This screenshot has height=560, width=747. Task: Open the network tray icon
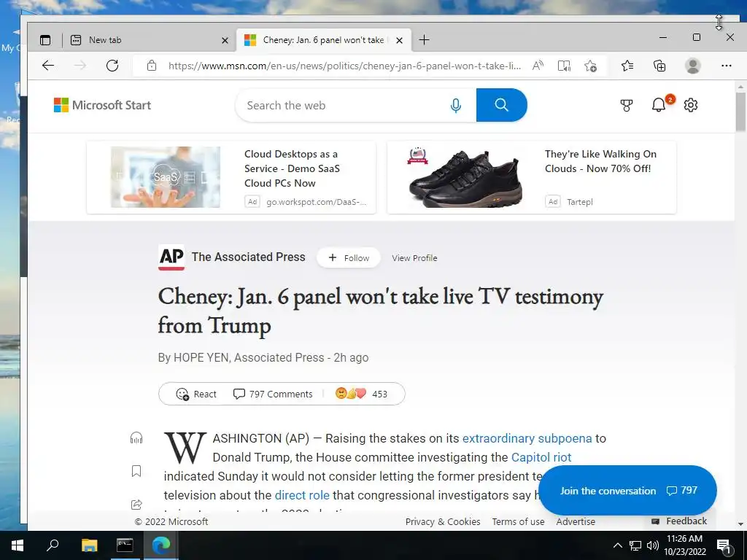pyautogui.click(x=635, y=545)
